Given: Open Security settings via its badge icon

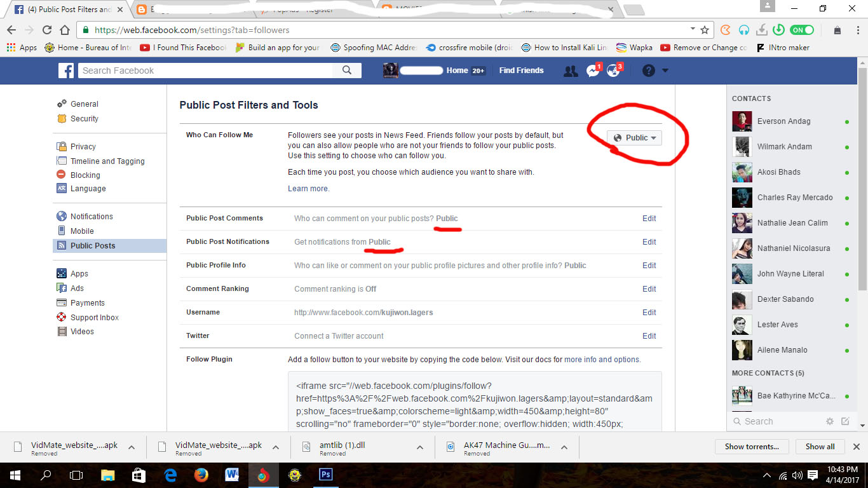Looking at the screenshot, I should pos(61,118).
